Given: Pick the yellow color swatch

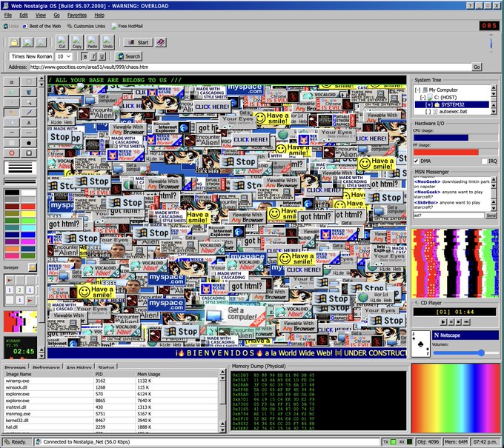Looking at the screenshot, I should click(29, 213).
